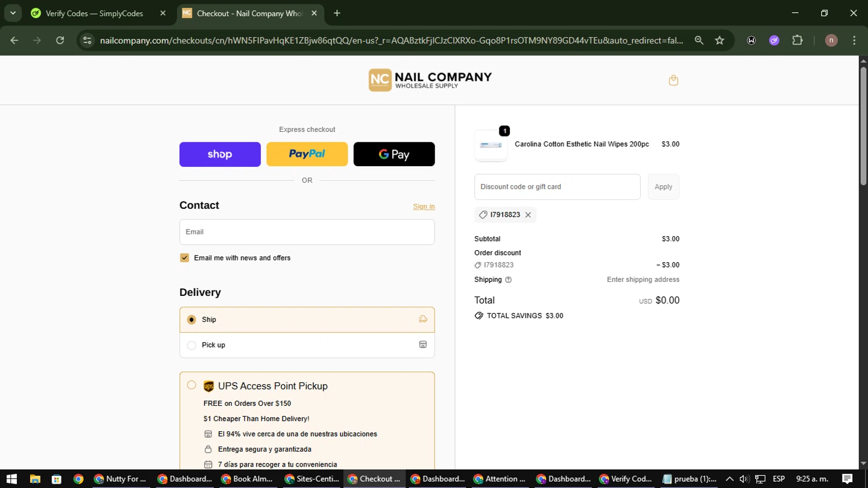Screen dimensions: 868x488
Task: Click the UPS shield logo
Action: (209, 386)
